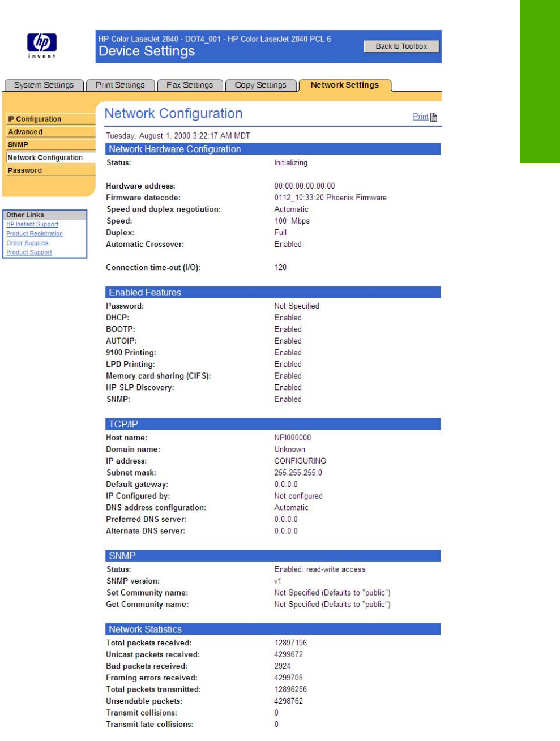This screenshot has height=741, width=560.
Task: Click subnet mask 255.255.255.0
Action: click(298, 473)
